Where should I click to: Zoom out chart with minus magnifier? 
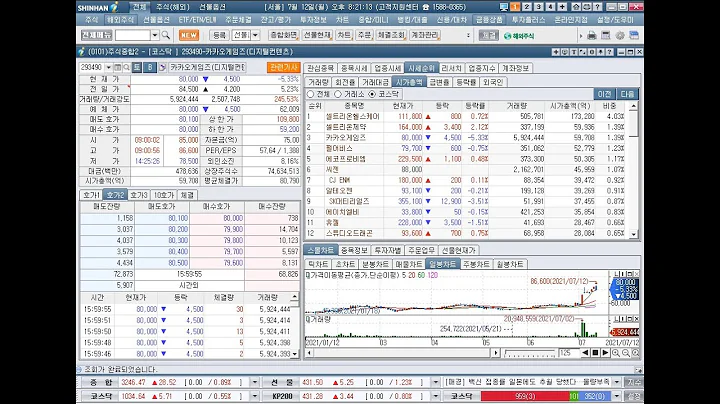[x=625, y=353]
